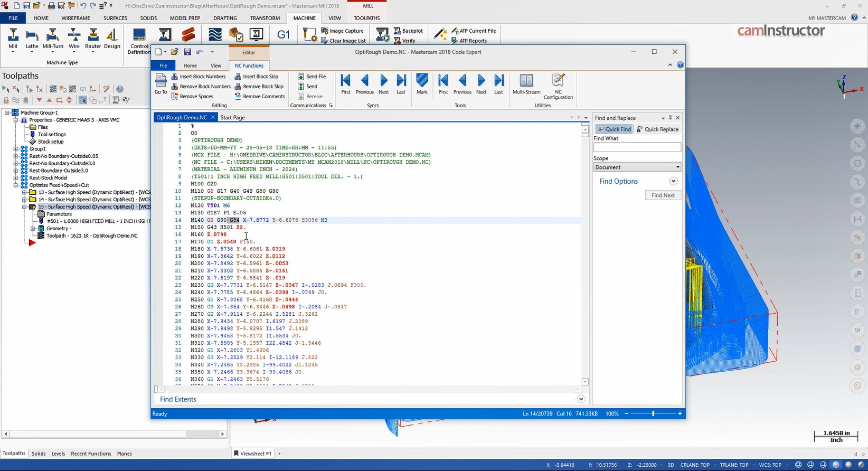Expand the Group1 toolpath group
868x471 pixels.
pyautogui.click(x=16, y=149)
